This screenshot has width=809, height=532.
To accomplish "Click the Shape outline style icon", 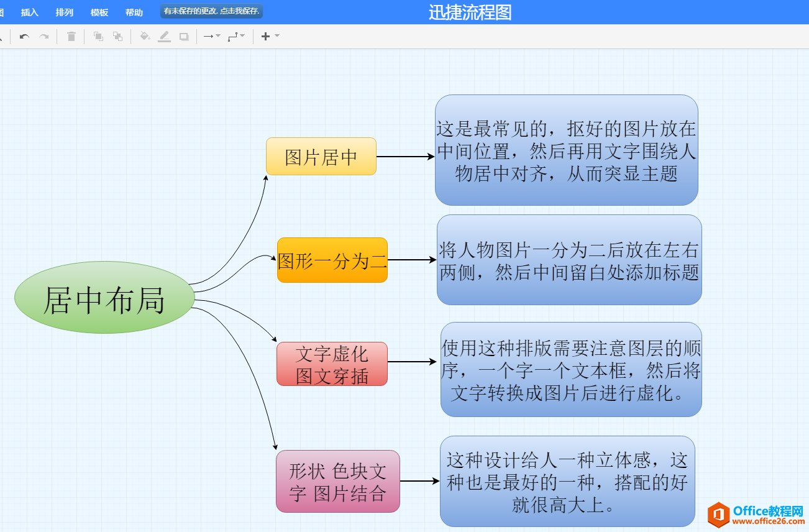I will [x=183, y=36].
